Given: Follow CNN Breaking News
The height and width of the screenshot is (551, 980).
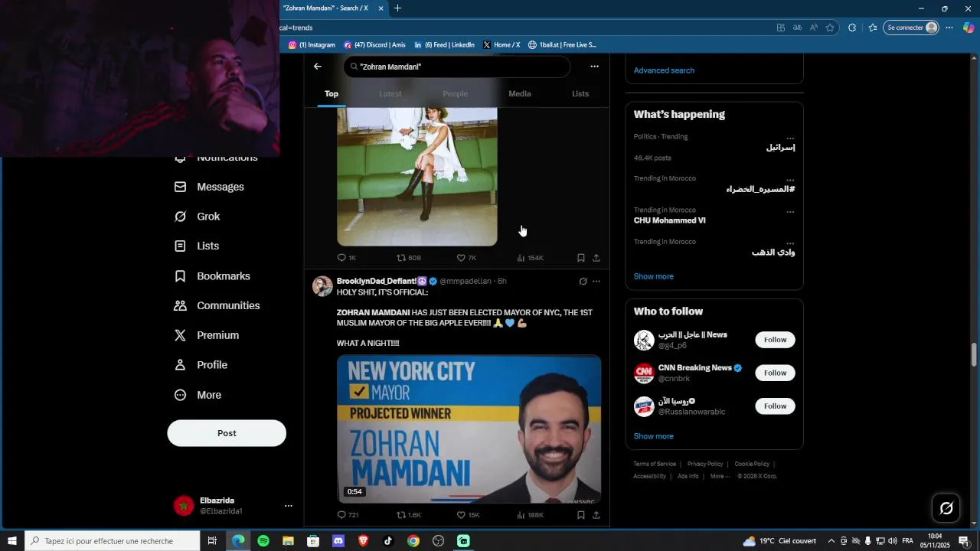Looking at the screenshot, I should (x=775, y=373).
